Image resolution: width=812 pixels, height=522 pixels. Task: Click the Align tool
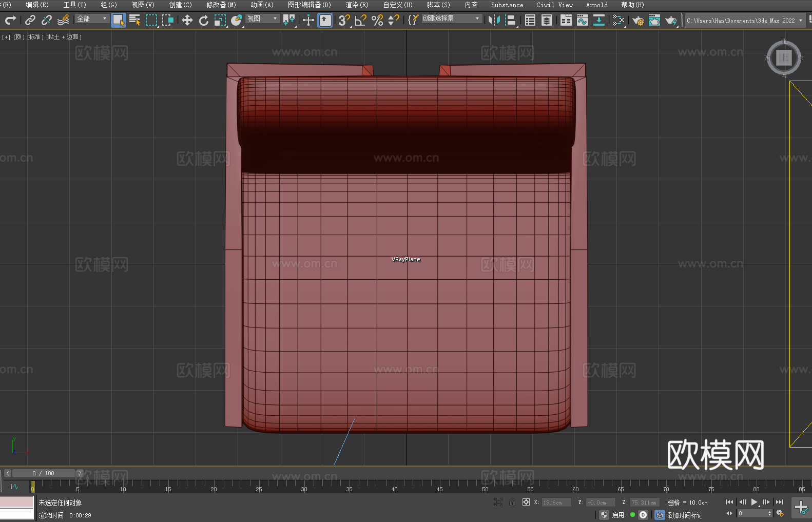(x=511, y=20)
